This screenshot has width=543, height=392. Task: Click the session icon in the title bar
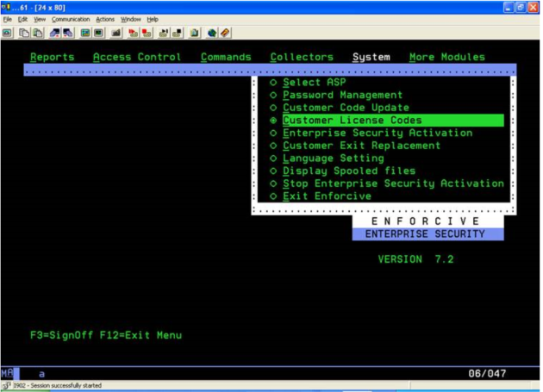[5, 7]
